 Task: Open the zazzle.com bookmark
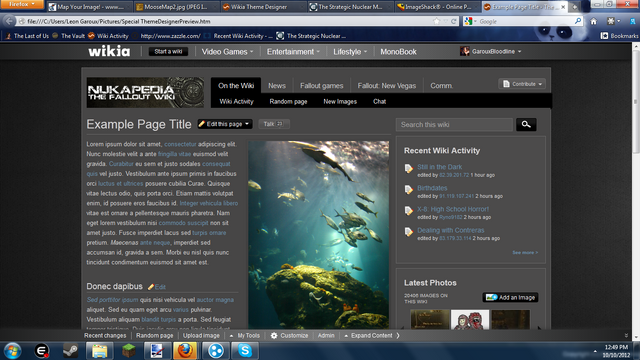[167, 36]
